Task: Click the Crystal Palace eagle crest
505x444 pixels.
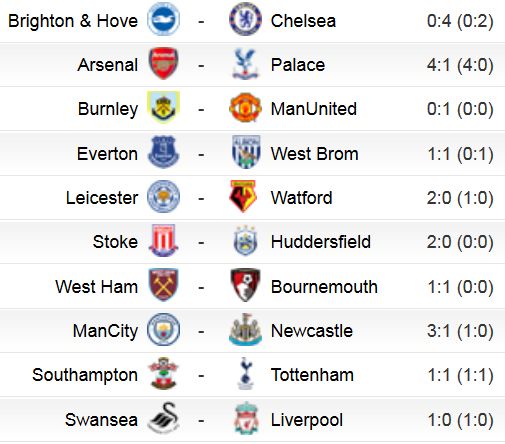Action: [245, 63]
